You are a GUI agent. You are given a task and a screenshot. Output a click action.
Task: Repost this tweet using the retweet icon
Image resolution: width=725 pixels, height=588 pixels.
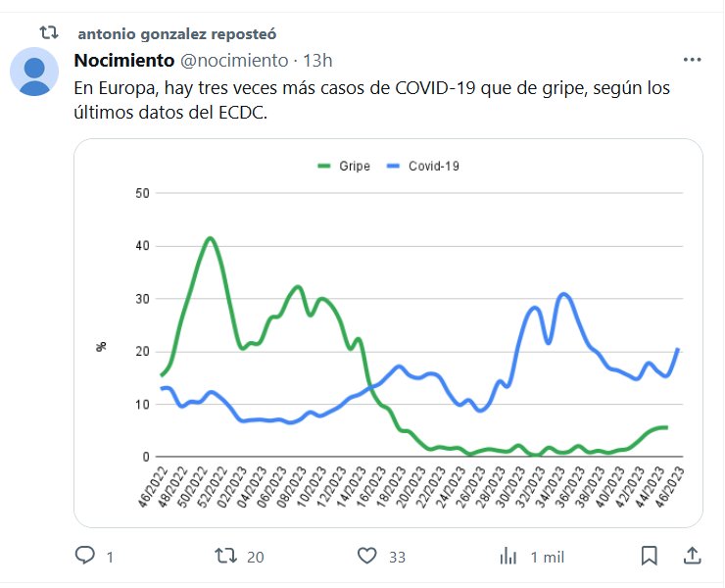point(226,556)
